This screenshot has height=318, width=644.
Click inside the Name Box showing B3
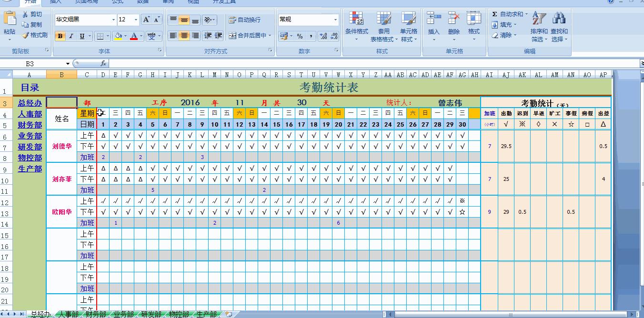point(29,63)
